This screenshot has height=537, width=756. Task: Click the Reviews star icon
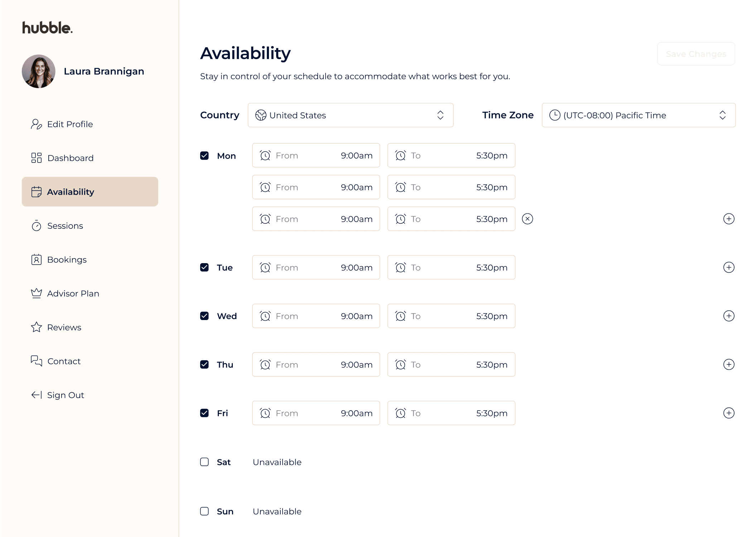point(37,327)
